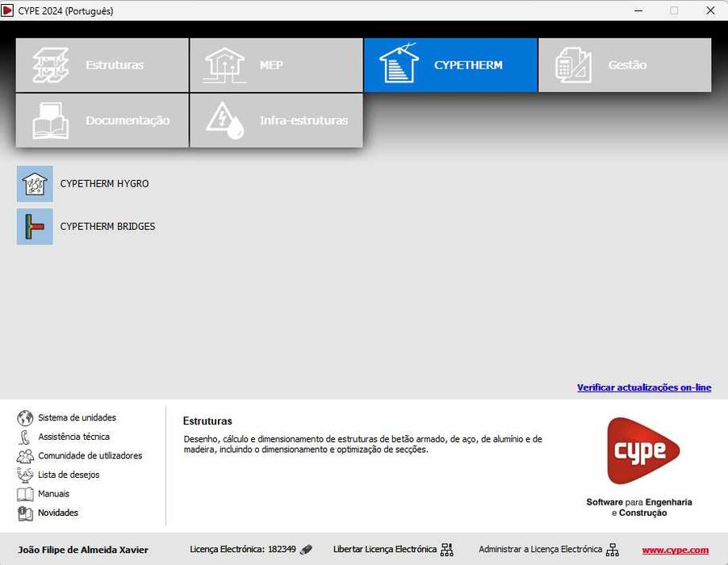This screenshot has height=565, width=728.
Task: Click the cype red logo
Action: point(643,451)
